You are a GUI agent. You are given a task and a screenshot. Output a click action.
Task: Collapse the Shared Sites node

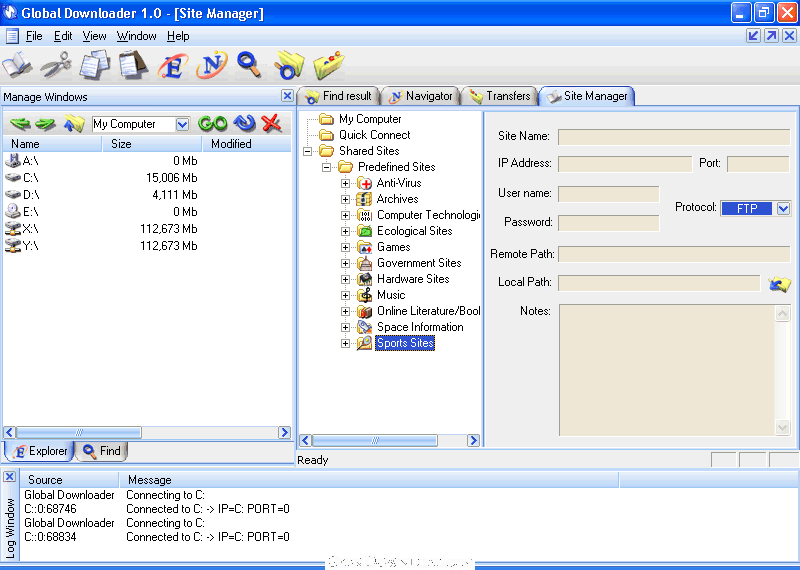point(308,152)
